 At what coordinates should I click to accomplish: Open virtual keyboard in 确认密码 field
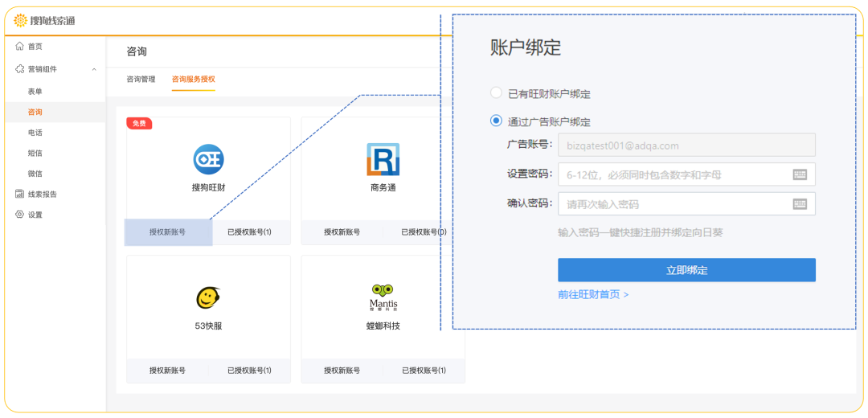800,203
